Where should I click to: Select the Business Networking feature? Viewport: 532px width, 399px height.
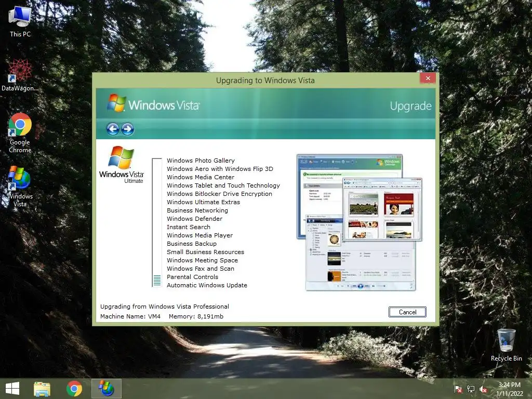coord(197,210)
